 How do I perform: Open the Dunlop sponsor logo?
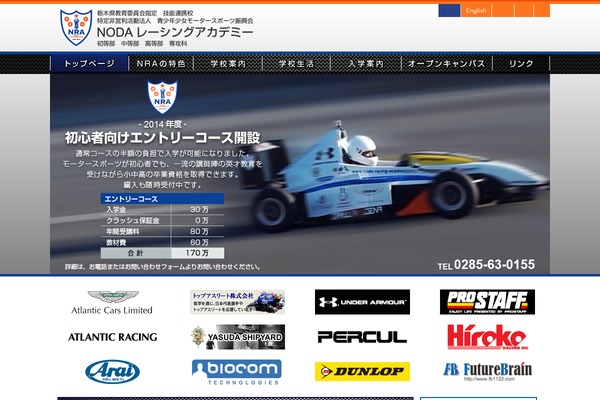click(x=362, y=372)
